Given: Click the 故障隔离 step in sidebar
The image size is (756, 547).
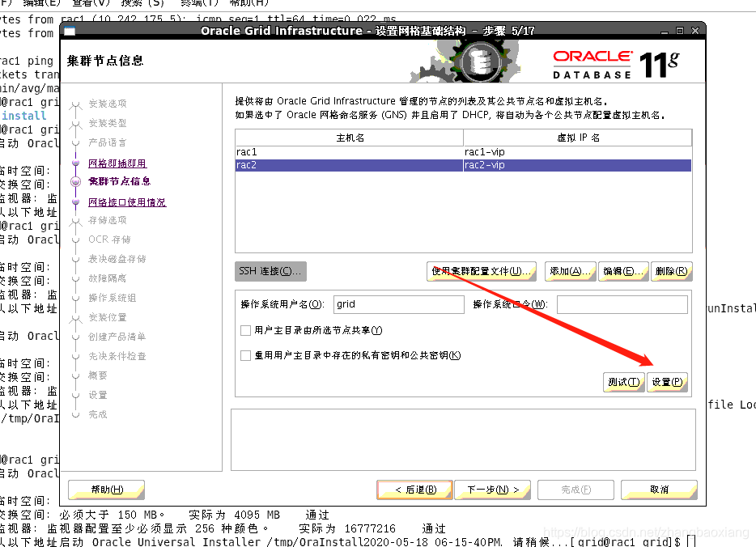Looking at the screenshot, I should pyautogui.click(x=108, y=278).
